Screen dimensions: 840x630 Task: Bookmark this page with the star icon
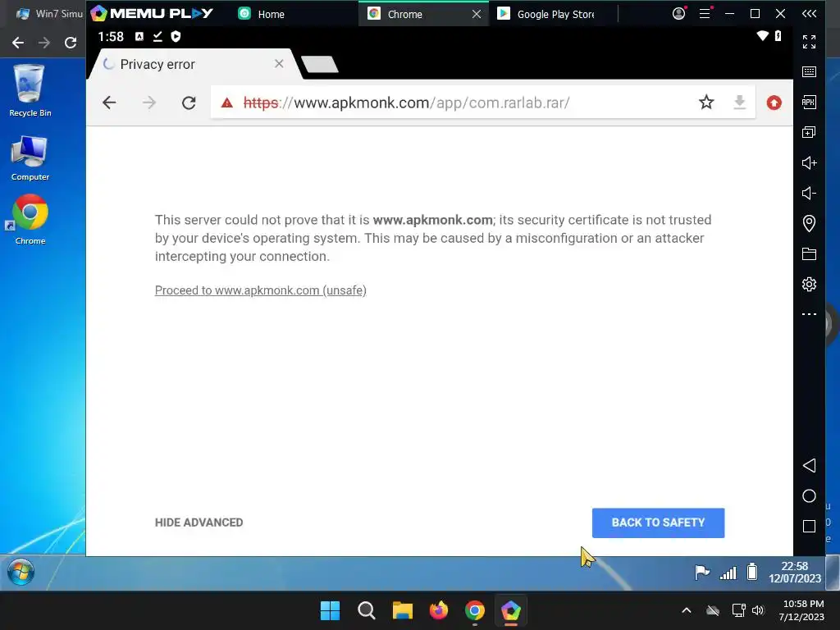point(706,102)
